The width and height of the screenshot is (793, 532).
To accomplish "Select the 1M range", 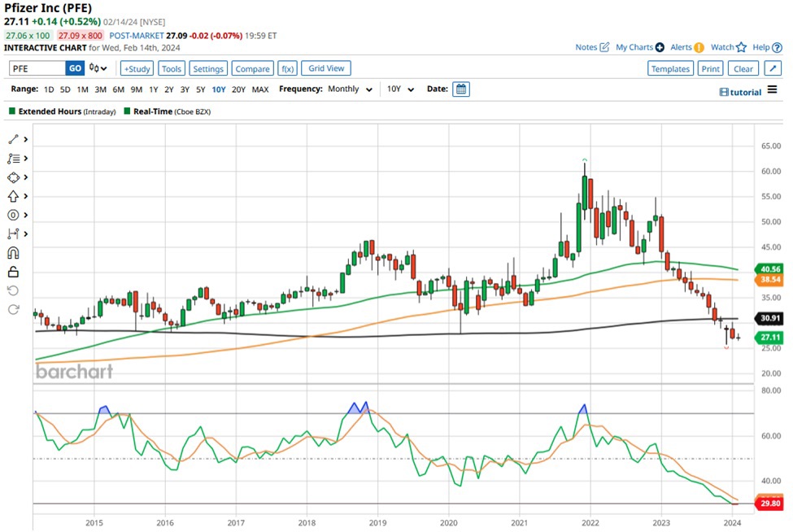I will pos(82,89).
